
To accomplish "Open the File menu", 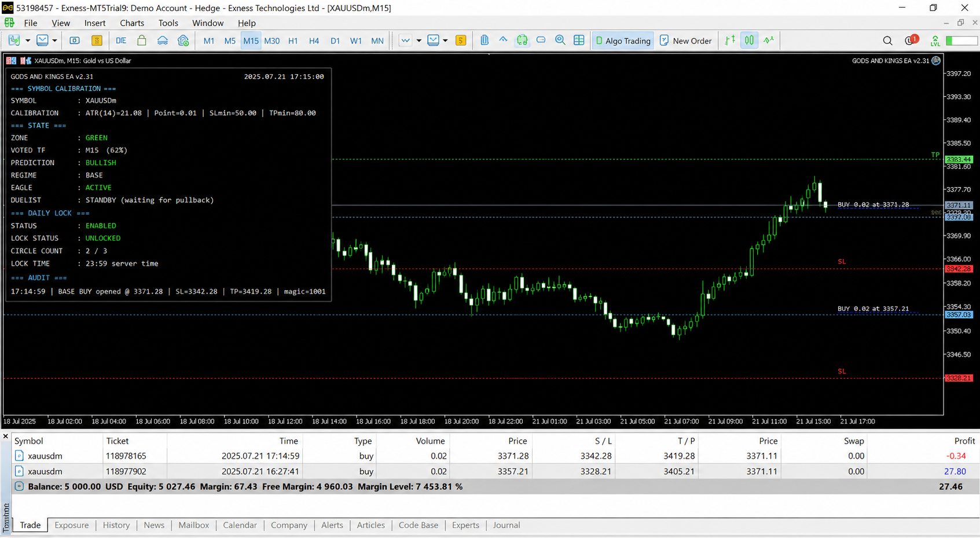I will click(31, 23).
